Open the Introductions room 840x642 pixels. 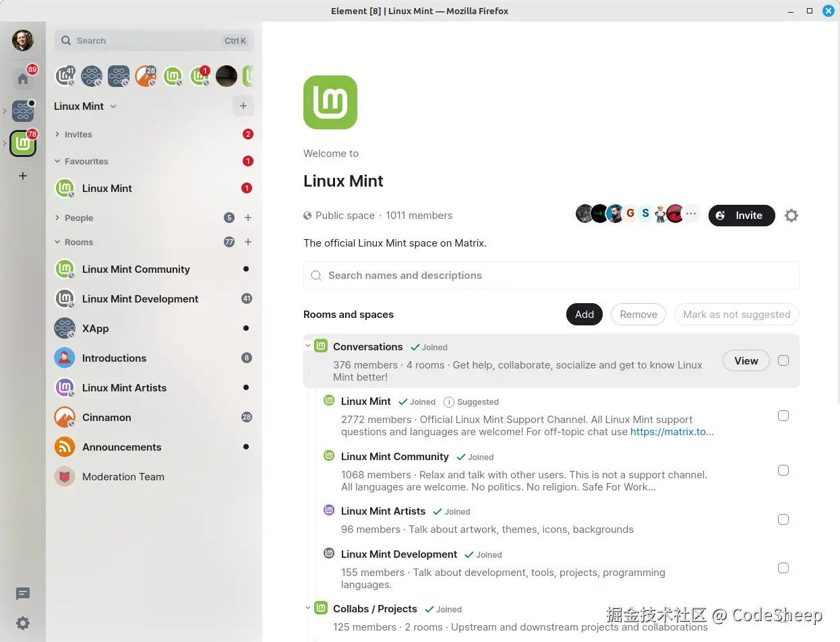click(154, 358)
